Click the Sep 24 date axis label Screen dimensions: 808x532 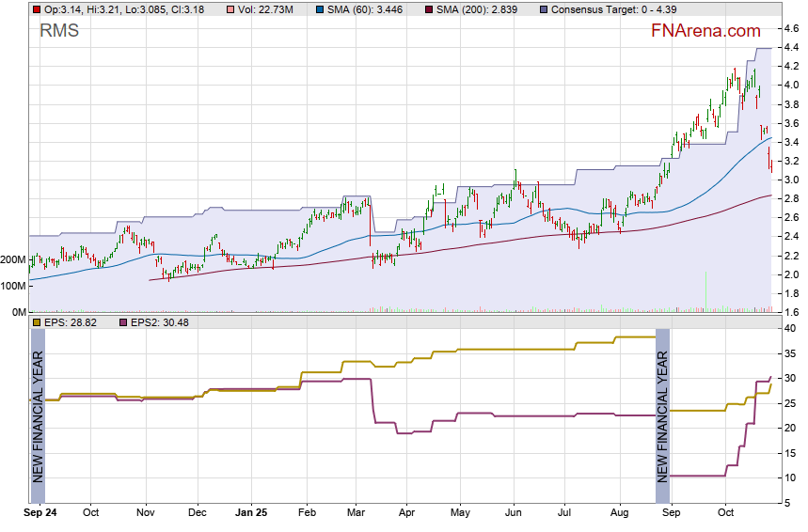40,513
